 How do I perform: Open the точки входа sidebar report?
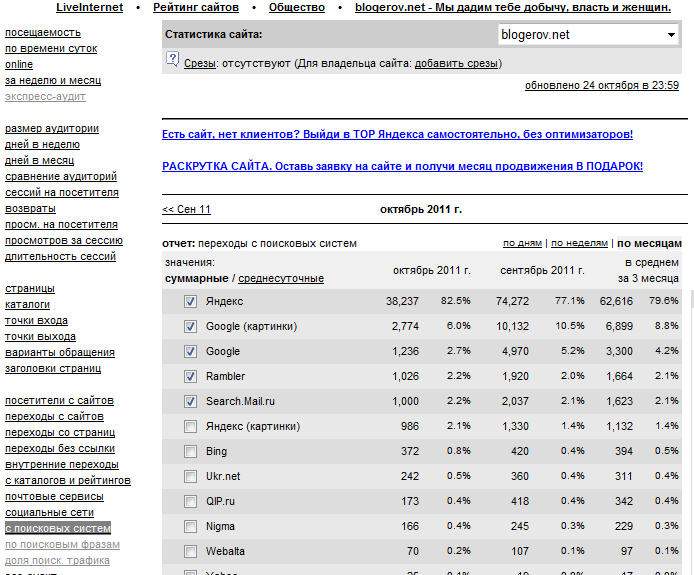pos(36,321)
